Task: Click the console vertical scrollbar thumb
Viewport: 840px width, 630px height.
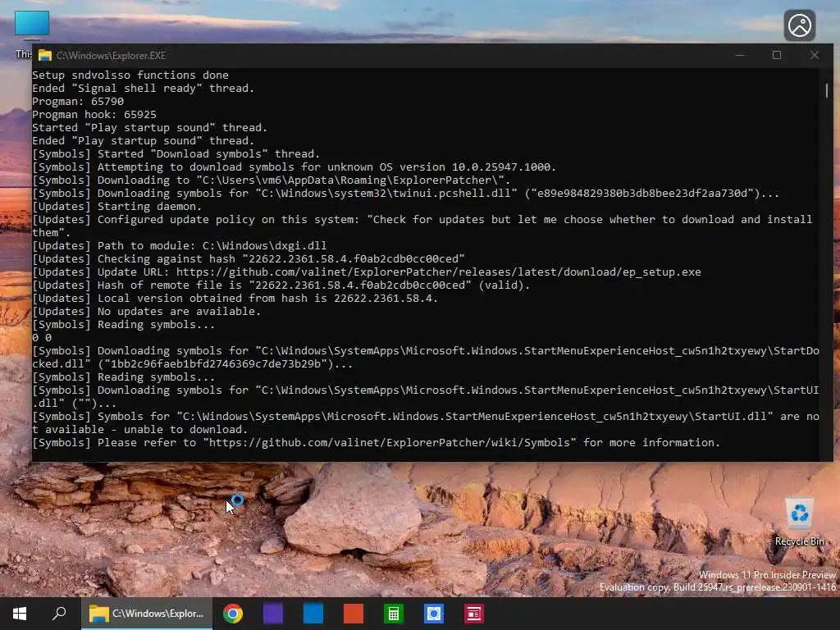Action: coord(827,90)
